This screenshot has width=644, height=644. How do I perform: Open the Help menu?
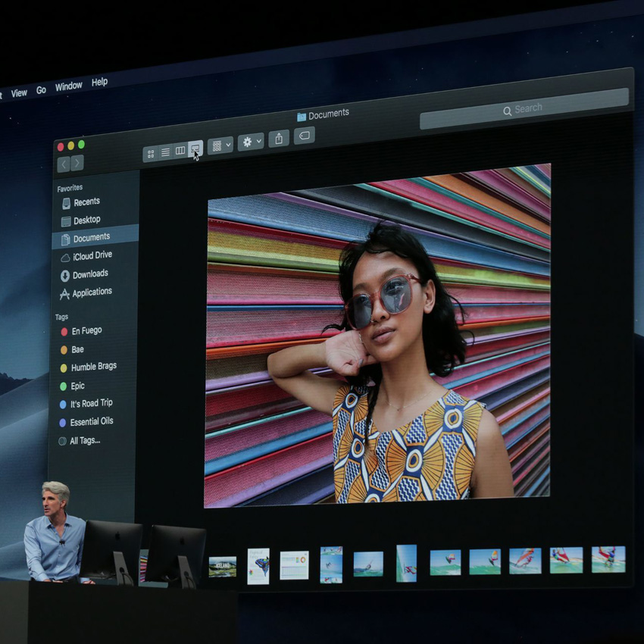[x=99, y=82]
